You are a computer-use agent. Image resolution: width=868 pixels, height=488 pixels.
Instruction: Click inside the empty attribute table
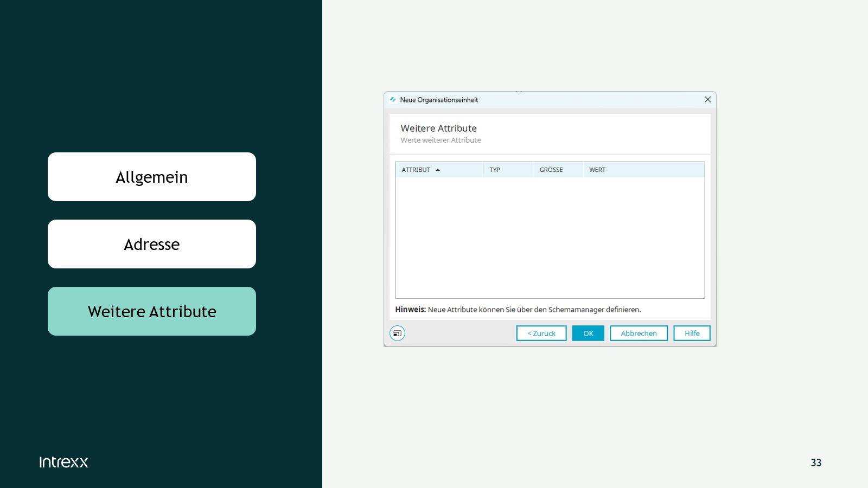point(550,237)
